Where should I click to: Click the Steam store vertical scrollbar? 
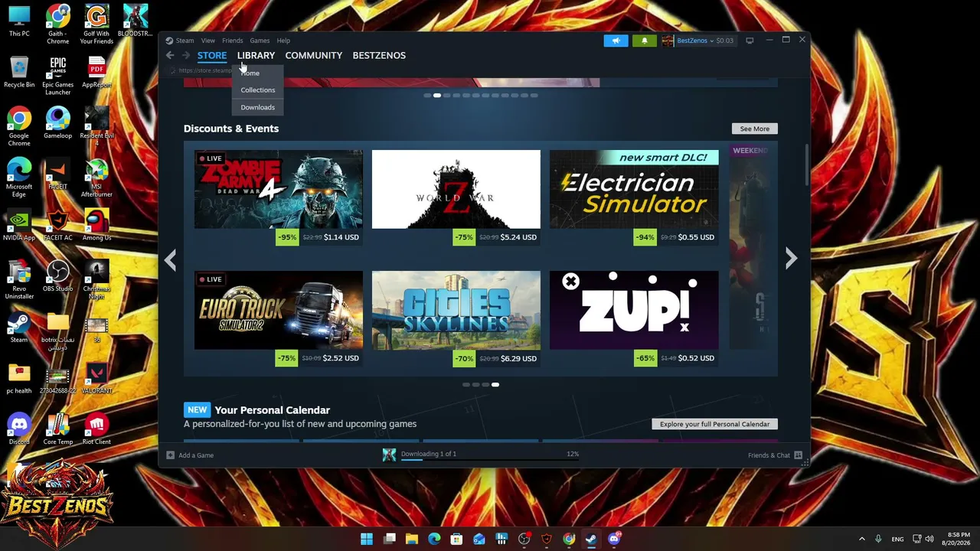807,165
